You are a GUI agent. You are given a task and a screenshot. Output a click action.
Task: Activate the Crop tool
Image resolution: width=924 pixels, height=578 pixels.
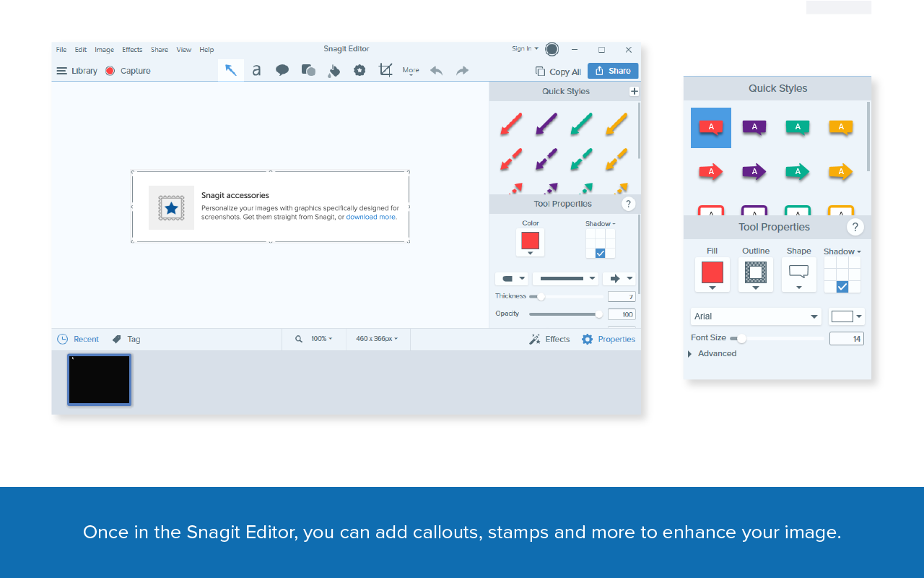pyautogui.click(x=385, y=70)
